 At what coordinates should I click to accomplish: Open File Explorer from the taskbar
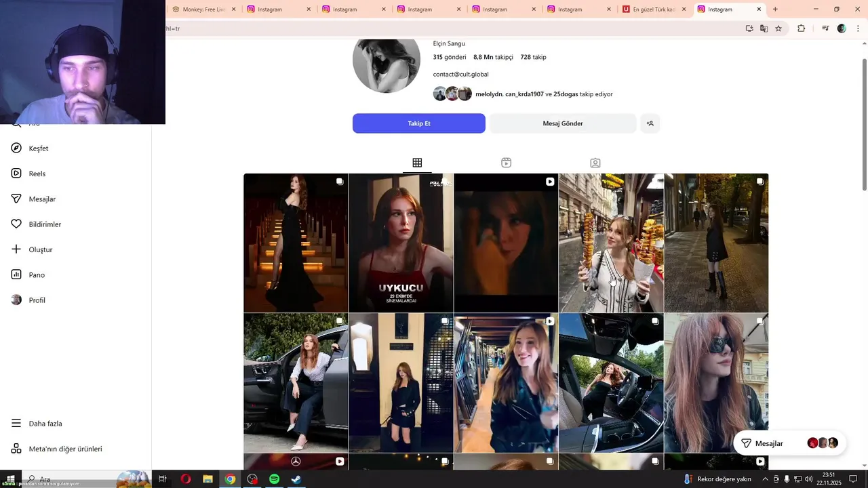[208, 479]
